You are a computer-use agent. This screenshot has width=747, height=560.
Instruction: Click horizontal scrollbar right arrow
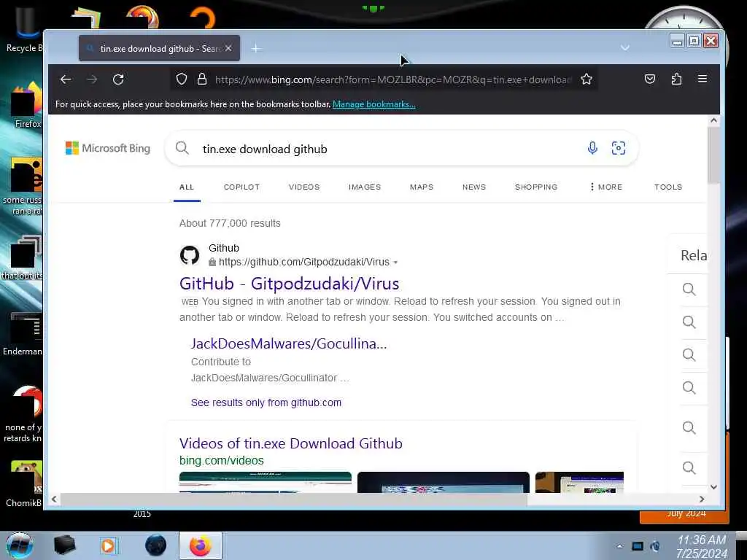701,499
